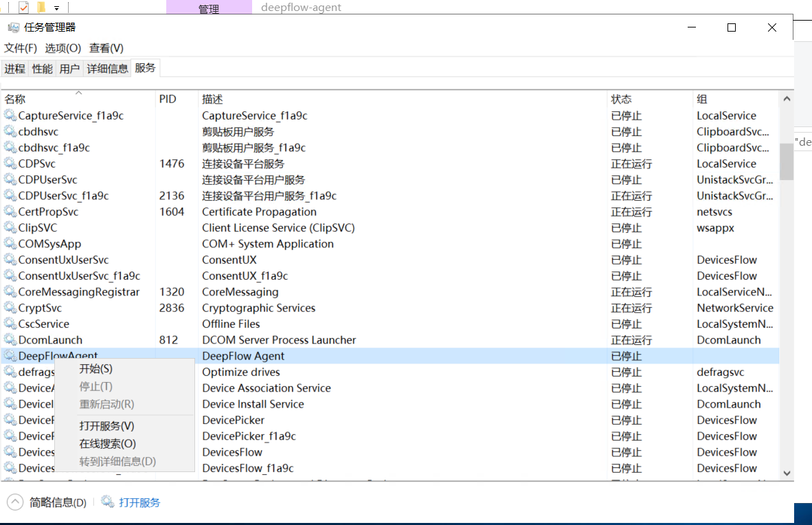Image resolution: width=812 pixels, height=525 pixels.
Task: Toggle the checkmark icon in quick access toolbar
Action: pos(23,8)
